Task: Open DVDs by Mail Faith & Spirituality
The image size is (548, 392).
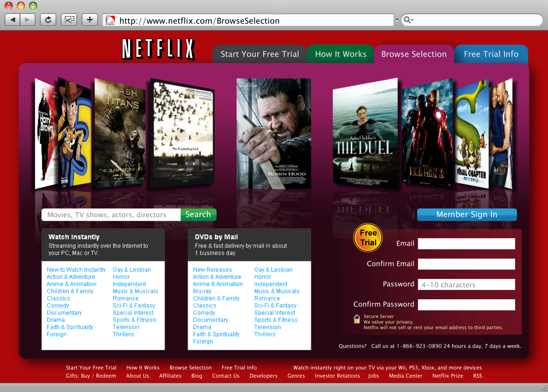Action: 216,334
